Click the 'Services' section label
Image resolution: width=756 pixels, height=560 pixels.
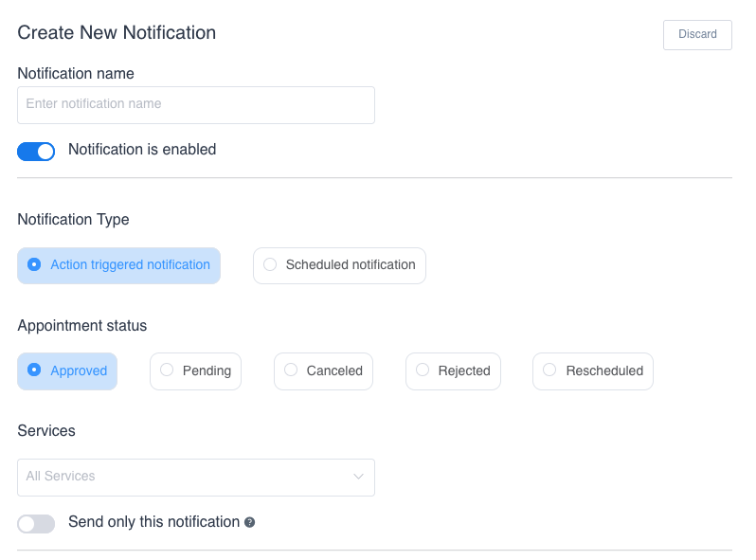pos(46,431)
